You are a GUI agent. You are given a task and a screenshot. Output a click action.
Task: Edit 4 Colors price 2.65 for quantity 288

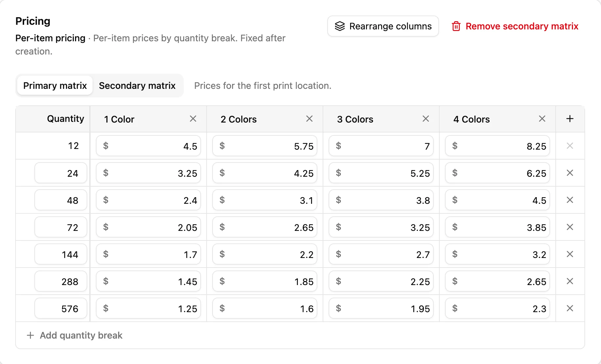pos(498,281)
